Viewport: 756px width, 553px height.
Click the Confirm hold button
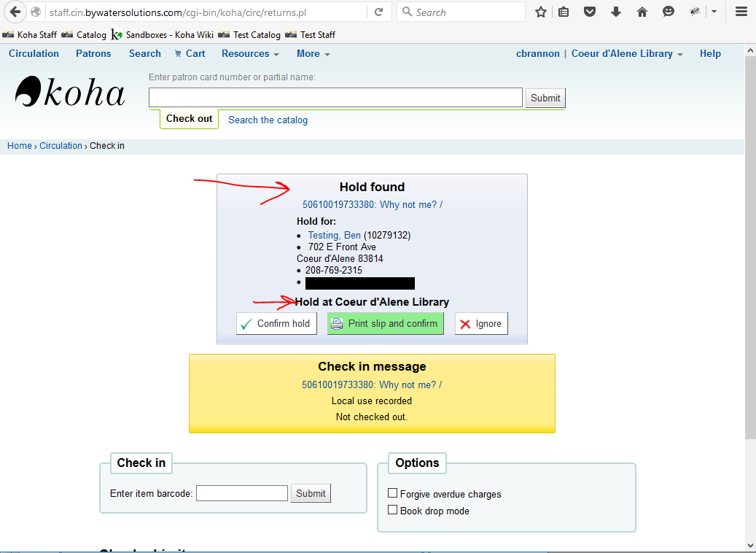pyautogui.click(x=276, y=323)
